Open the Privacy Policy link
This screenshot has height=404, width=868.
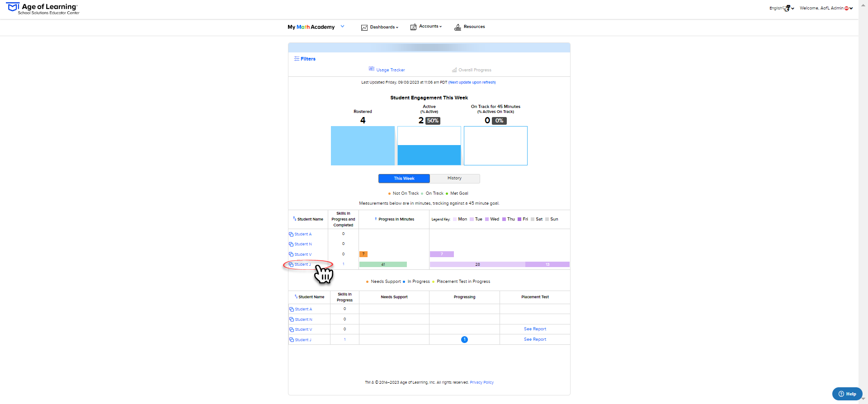[x=481, y=382]
